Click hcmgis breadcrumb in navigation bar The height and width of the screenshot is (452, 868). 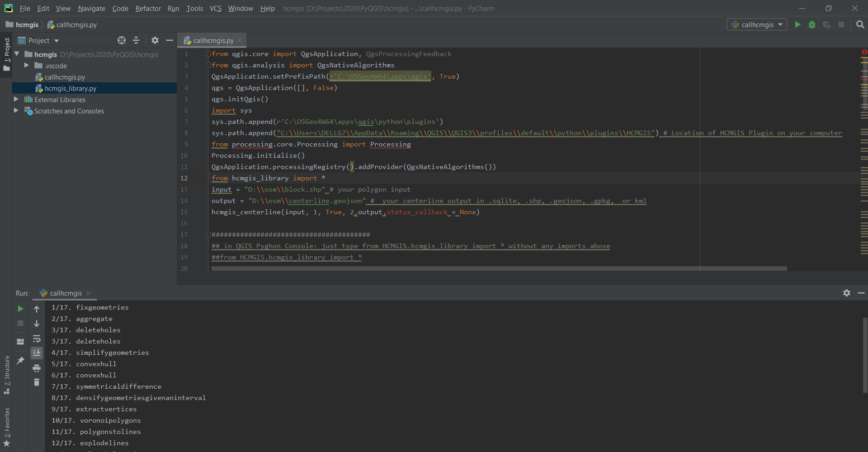pos(23,24)
